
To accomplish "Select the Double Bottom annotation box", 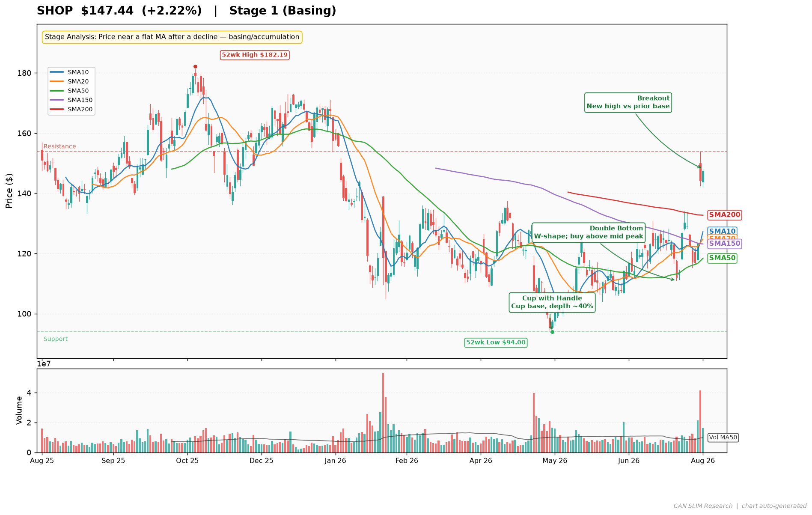I will tap(589, 232).
